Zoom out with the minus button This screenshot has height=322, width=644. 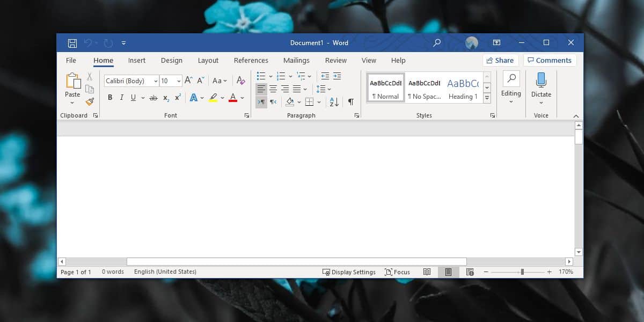click(x=486, y=272)
